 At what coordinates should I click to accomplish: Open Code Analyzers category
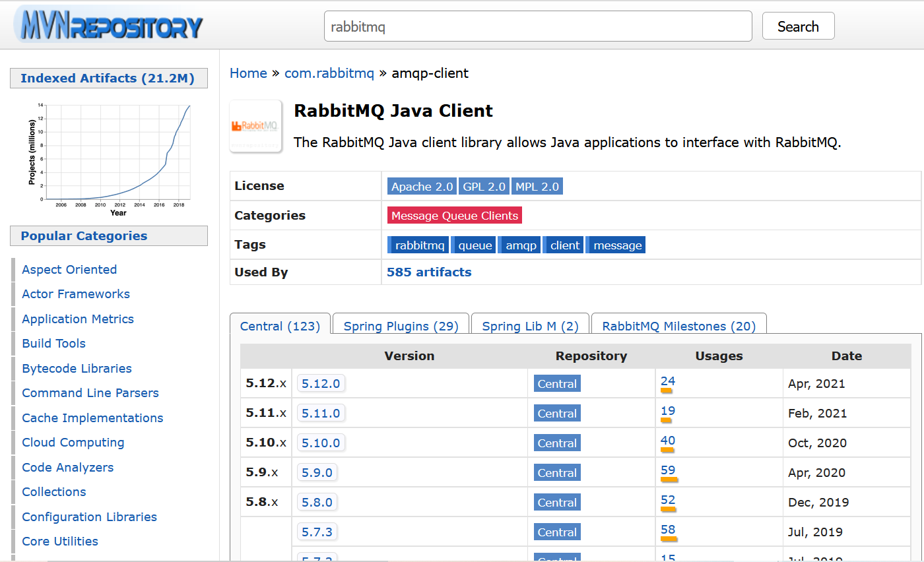68,468
